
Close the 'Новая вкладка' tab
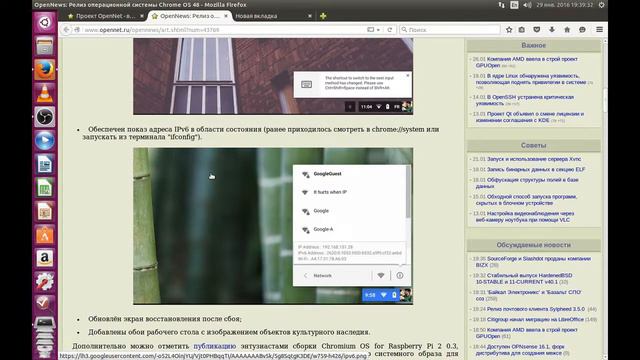[310, 16]
